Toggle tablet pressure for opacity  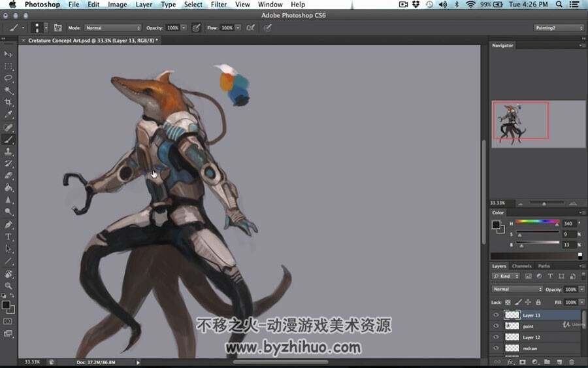(x=196, y=27)
